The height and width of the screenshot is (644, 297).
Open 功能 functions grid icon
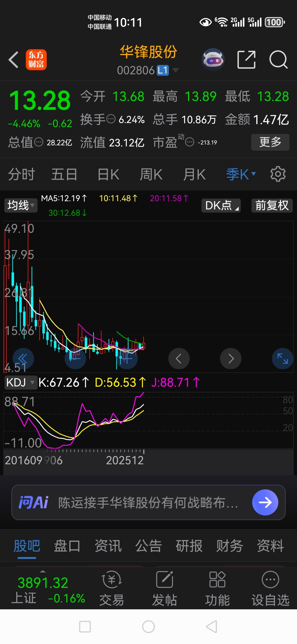217,588
